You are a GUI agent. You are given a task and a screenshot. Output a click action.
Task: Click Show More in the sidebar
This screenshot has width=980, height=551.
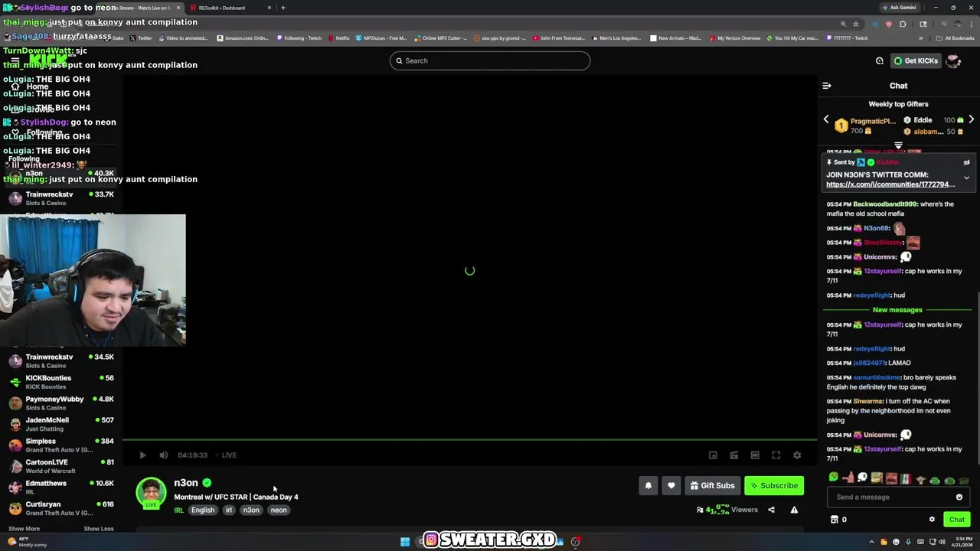click(24, 529)
